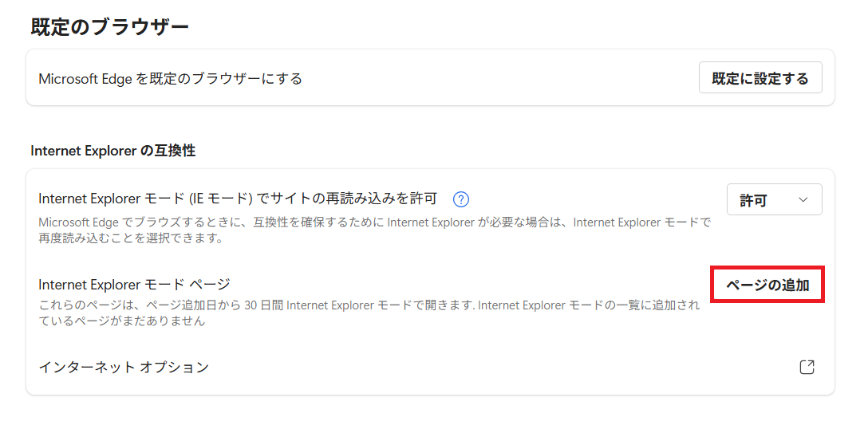Viewport: 868px width, 425px height.
Task: Click the blank page area below the compatibility card
Action: pos(431,411)
